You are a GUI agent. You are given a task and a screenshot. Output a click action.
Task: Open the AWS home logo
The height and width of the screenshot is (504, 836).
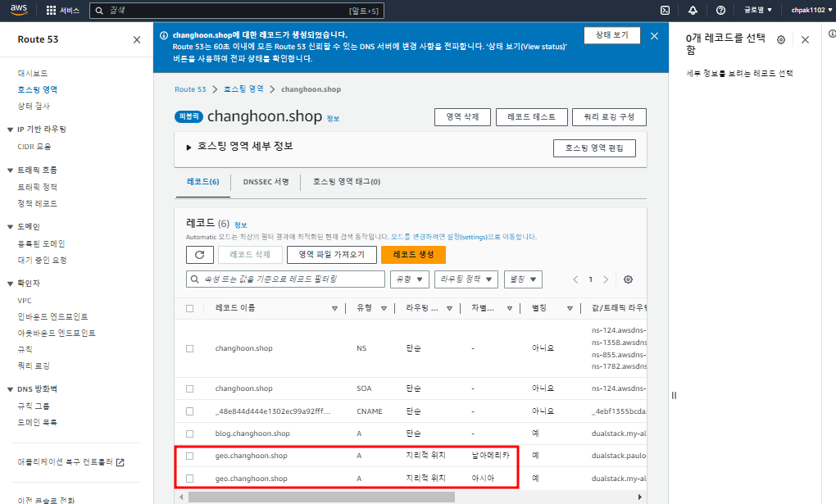tap(19, 10)
